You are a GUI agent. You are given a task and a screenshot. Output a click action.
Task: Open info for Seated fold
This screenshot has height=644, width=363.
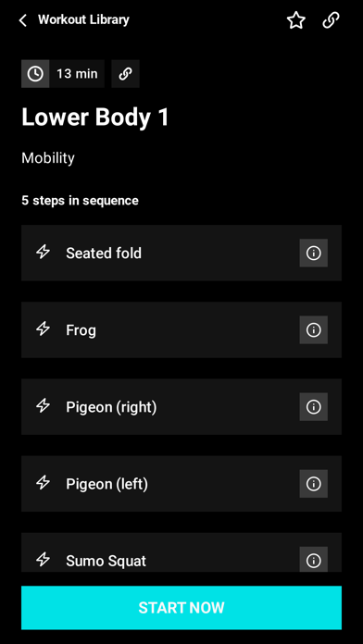point(314,253)
